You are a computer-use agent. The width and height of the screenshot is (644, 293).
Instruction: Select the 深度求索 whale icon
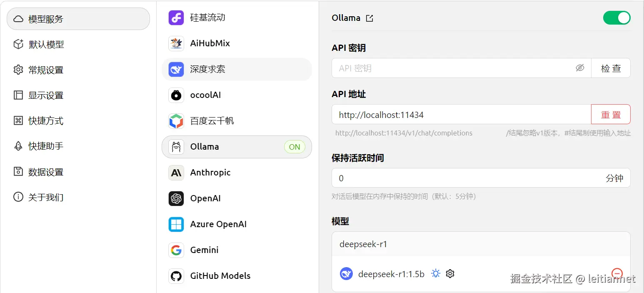point(176,69)
